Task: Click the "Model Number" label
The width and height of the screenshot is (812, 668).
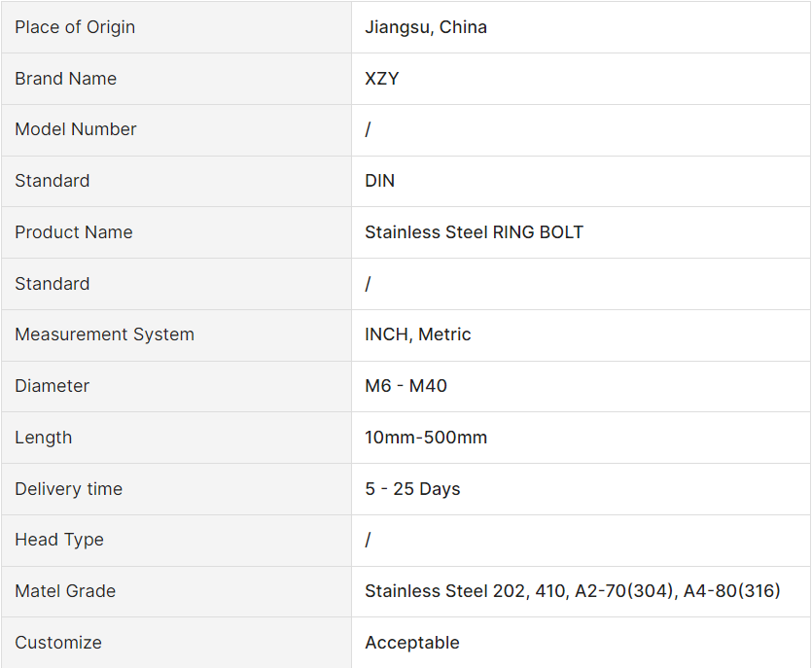Action: tap(76, 129)
